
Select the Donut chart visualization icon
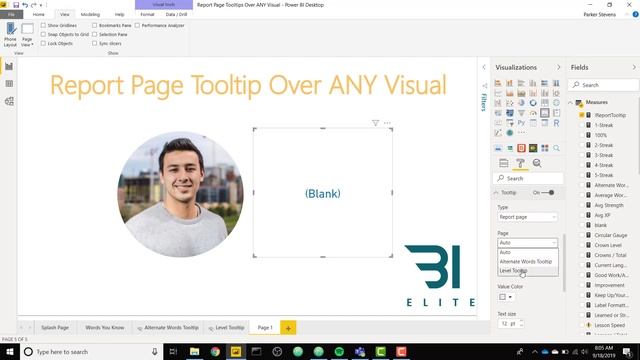click(533, 103)
